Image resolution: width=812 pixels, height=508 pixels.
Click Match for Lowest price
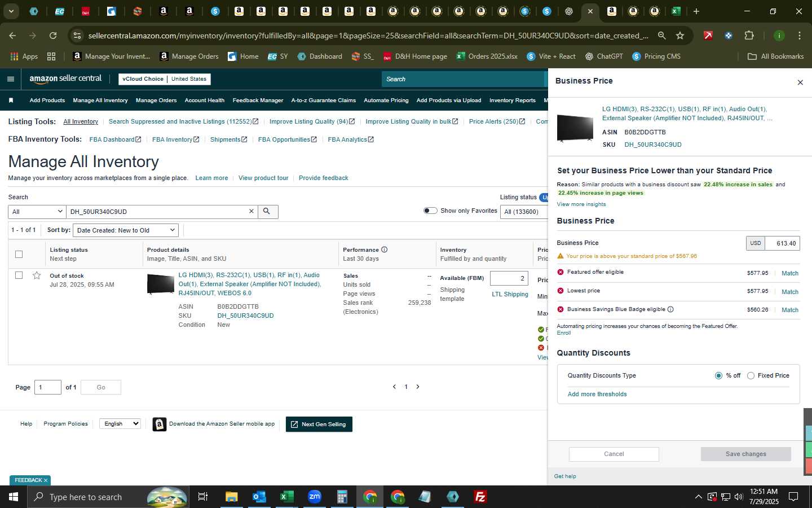click(x=789, y=292)
